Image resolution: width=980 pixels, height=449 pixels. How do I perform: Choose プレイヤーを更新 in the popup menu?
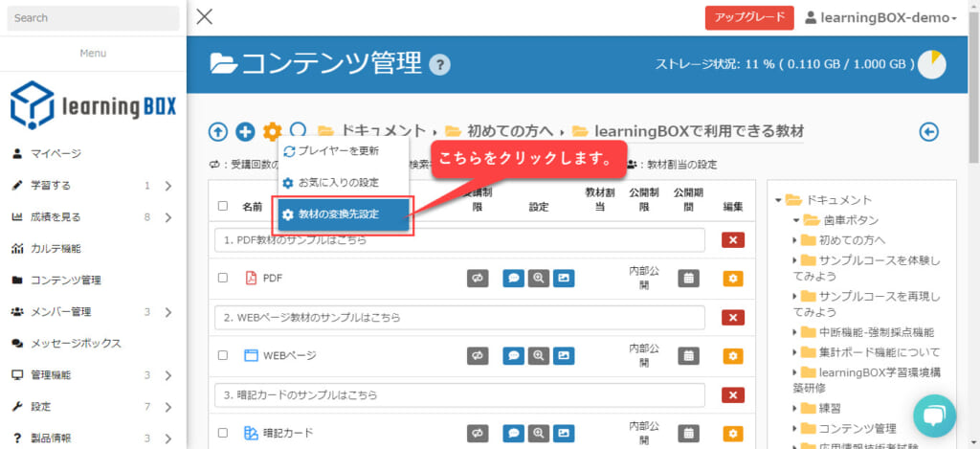tap(337, 151)
